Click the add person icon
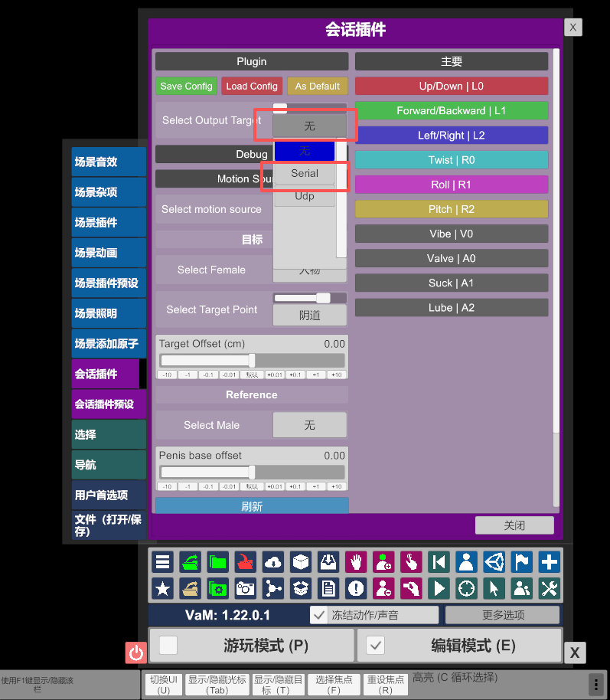The image size is (610, 700). click(383, 561)
